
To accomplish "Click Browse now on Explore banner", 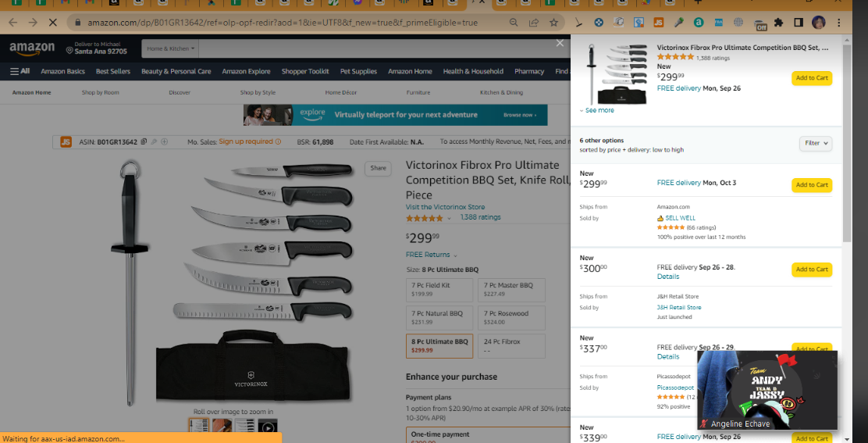I will pos(519,115).
